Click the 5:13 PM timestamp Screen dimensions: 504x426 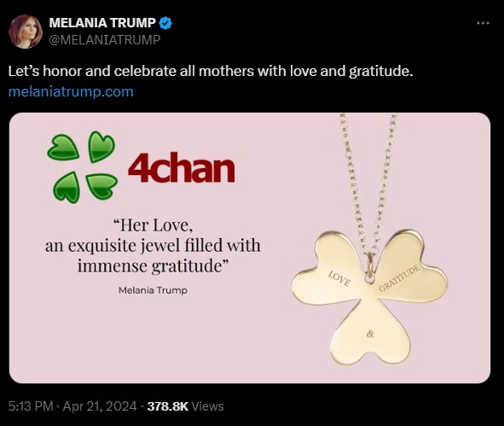coord(31,406)
